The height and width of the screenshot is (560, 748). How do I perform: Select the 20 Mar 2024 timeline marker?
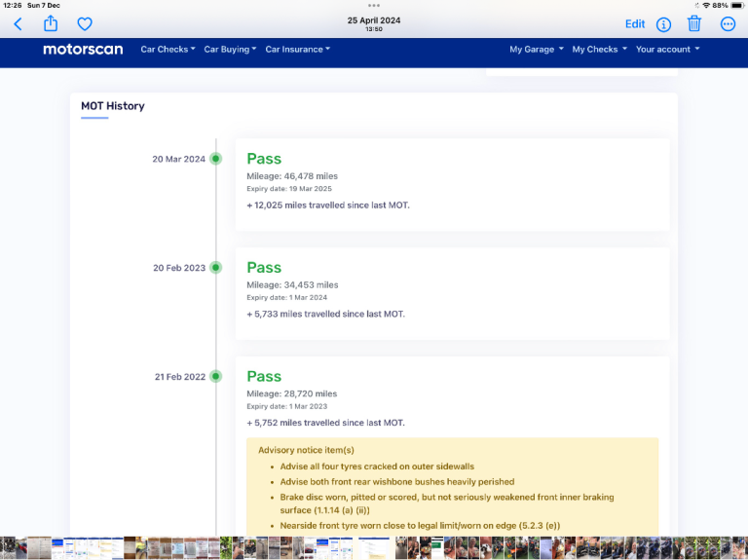pos(216,159)
